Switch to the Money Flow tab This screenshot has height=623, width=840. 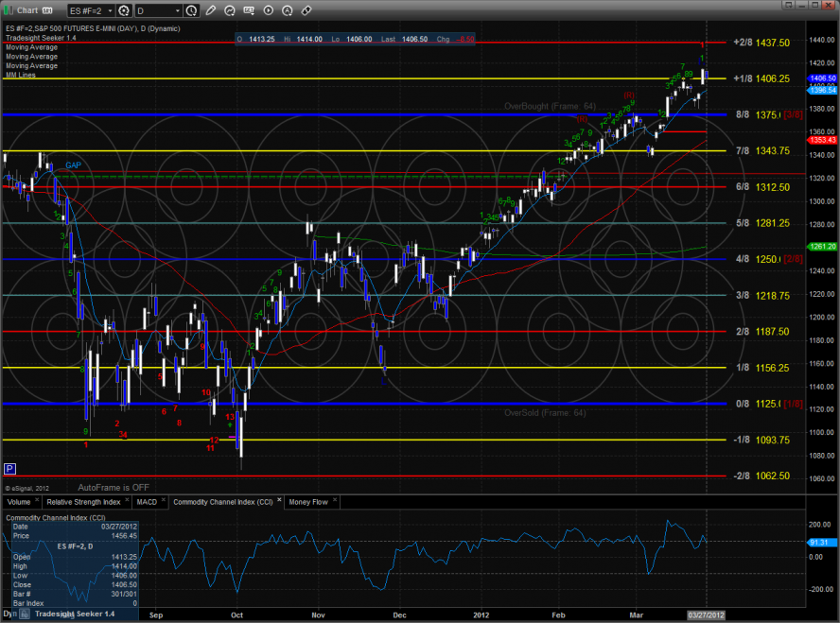tap(308, 501)
